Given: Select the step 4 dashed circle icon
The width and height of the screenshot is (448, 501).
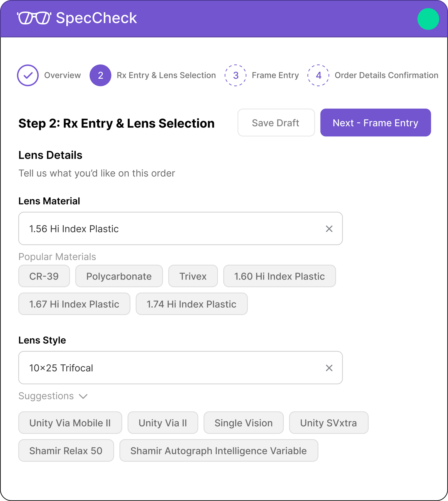Looking at the screenshot, I should (318, 75).
